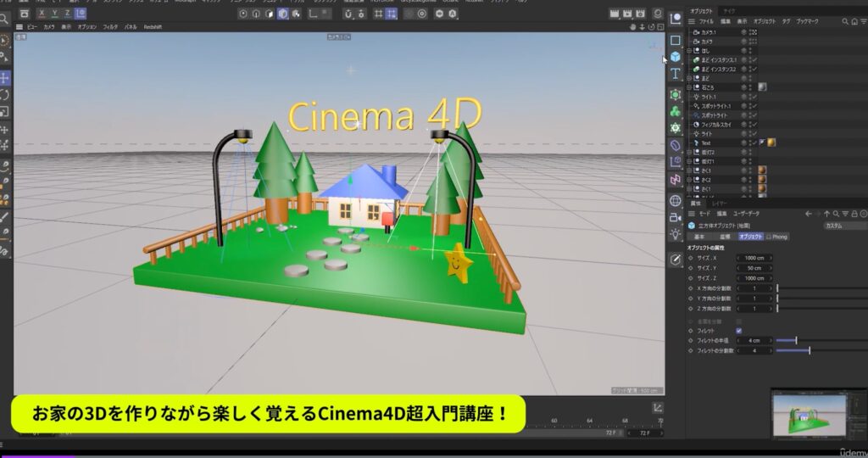This screenshot has height=458, width=868.
Task: Click the フィレットの半径 slider
Action: pos(821,341)
